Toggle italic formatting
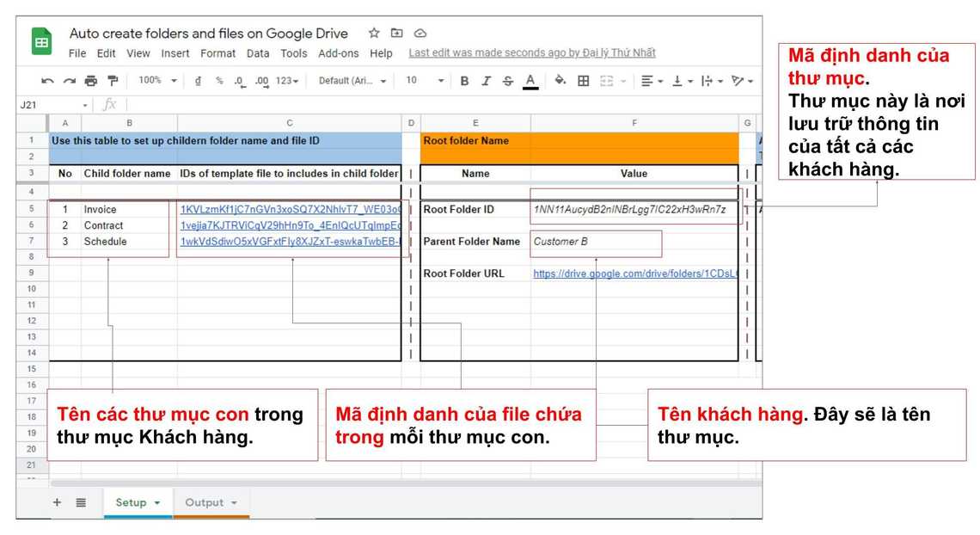Image resolution: width=980 pixels, height=535 pixels. coord(486,81)
